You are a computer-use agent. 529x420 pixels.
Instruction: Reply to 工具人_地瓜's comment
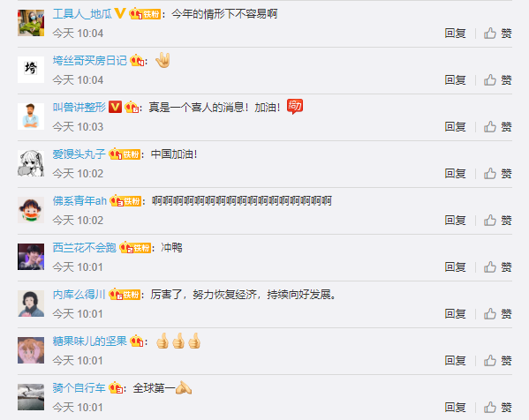pos(455,34)
